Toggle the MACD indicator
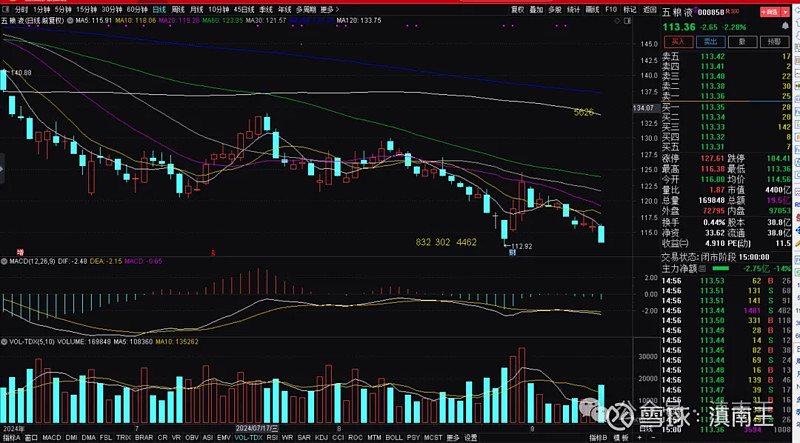The image size is (800, 443). click(x=52, y=438)
